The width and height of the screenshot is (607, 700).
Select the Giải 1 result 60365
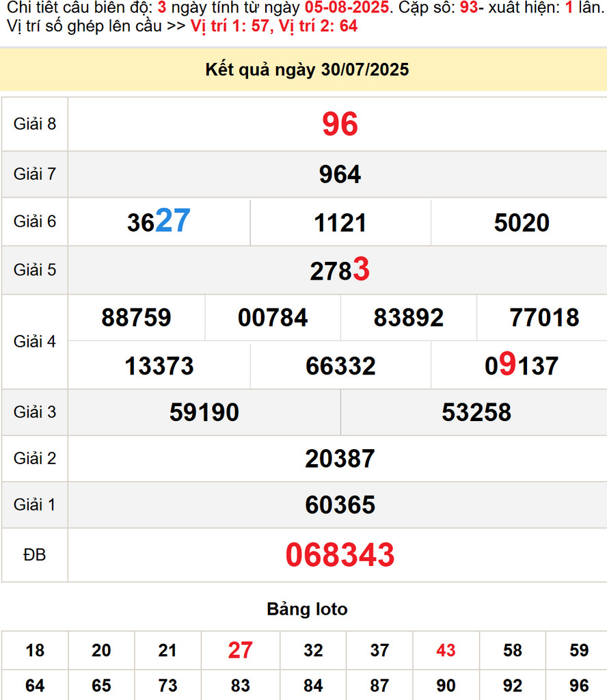point(340,505)
